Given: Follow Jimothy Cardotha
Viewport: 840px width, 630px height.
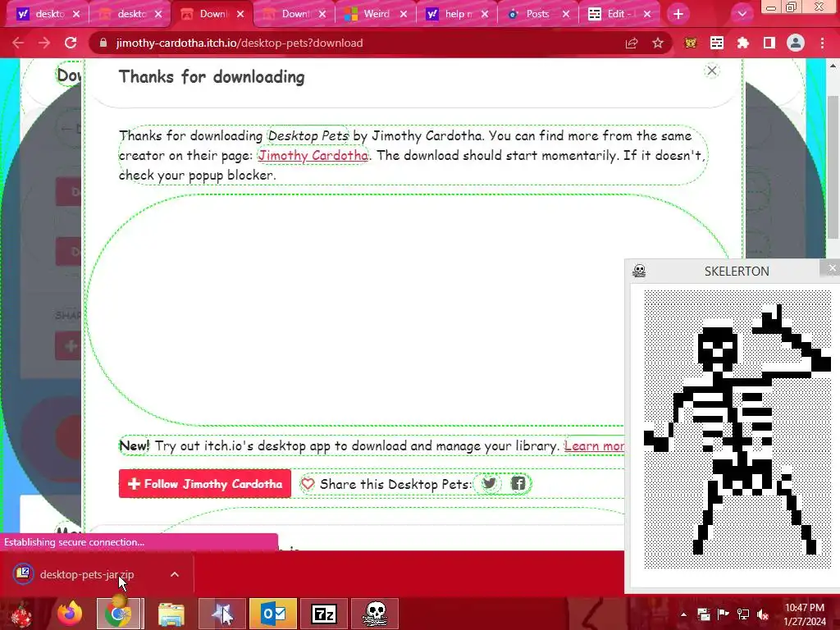Looking at the screenshot, I should [x=204, y=484].
